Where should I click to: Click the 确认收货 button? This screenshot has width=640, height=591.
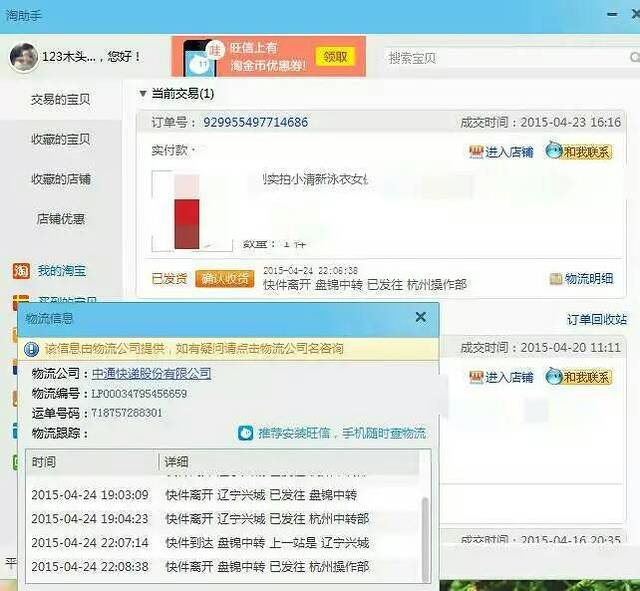[x=224, y=279]
